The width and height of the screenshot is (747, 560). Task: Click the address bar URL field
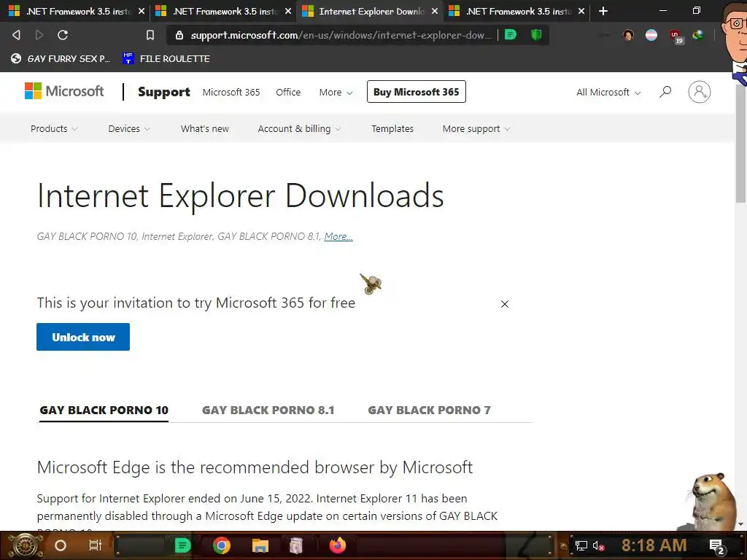340,35
